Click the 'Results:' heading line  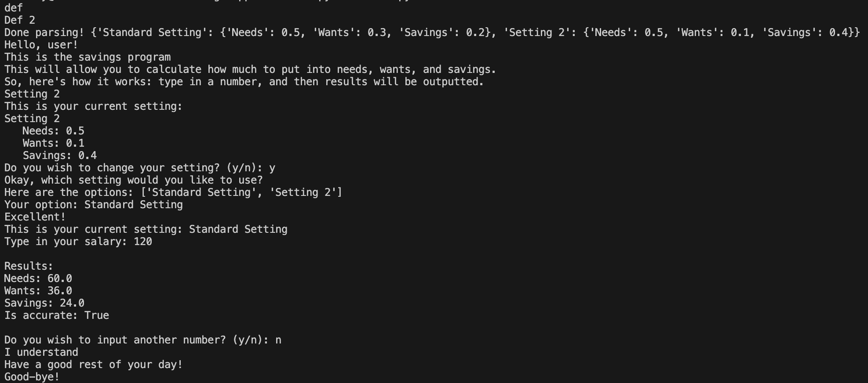coord(29,266)
